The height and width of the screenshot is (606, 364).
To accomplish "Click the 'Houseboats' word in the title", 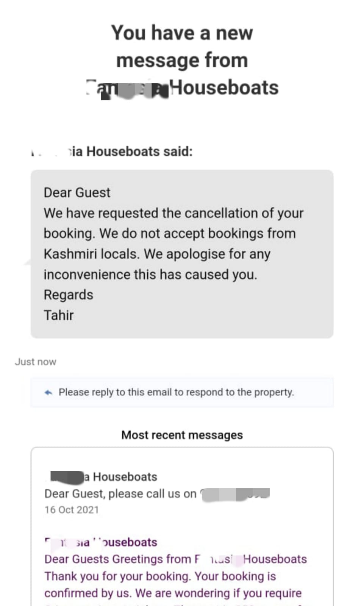I will coord(224,87).
